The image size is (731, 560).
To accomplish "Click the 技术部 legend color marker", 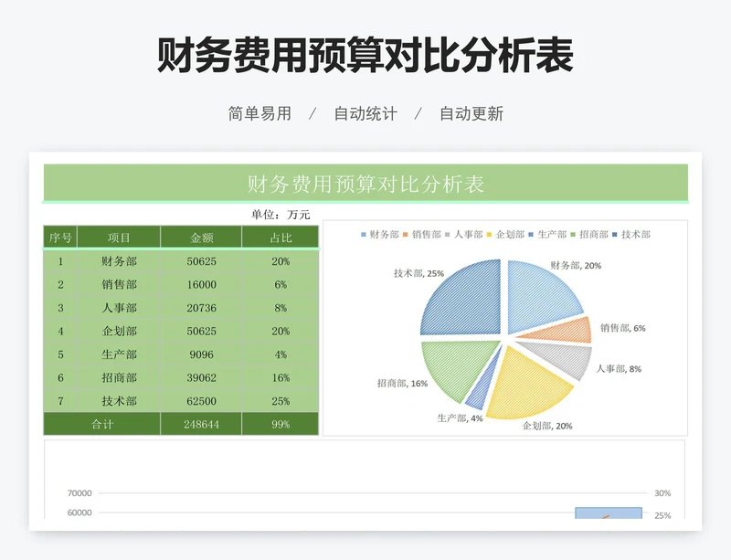I will point(615,235).
